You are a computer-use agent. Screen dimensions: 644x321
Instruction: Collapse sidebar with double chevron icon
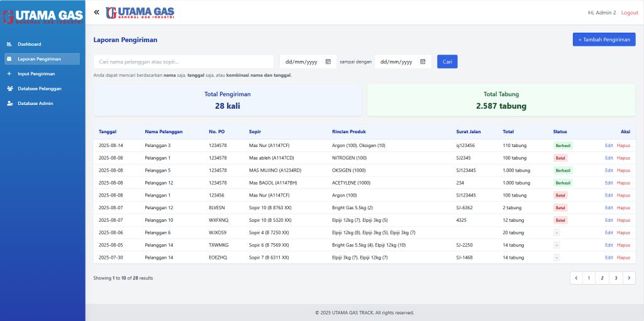(x=96, y=12)
